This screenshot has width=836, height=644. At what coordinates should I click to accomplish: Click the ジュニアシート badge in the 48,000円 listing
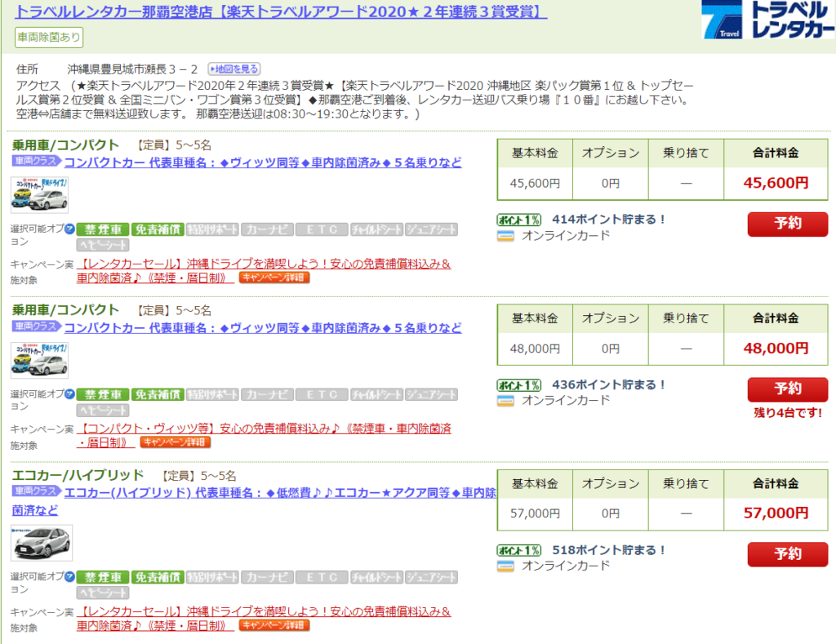(431, 394)
